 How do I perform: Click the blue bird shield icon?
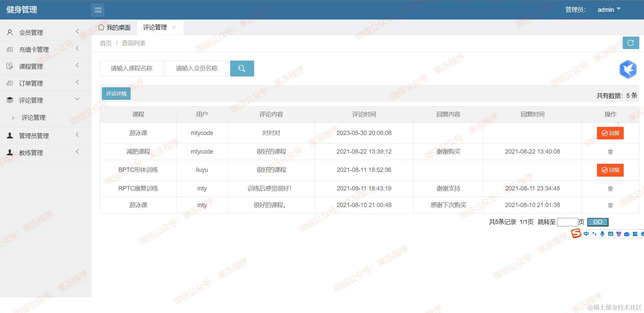click(628, 69)
